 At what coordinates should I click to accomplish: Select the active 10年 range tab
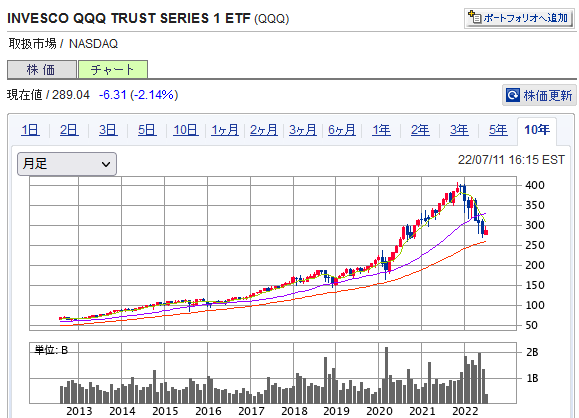tap(537, 130)
